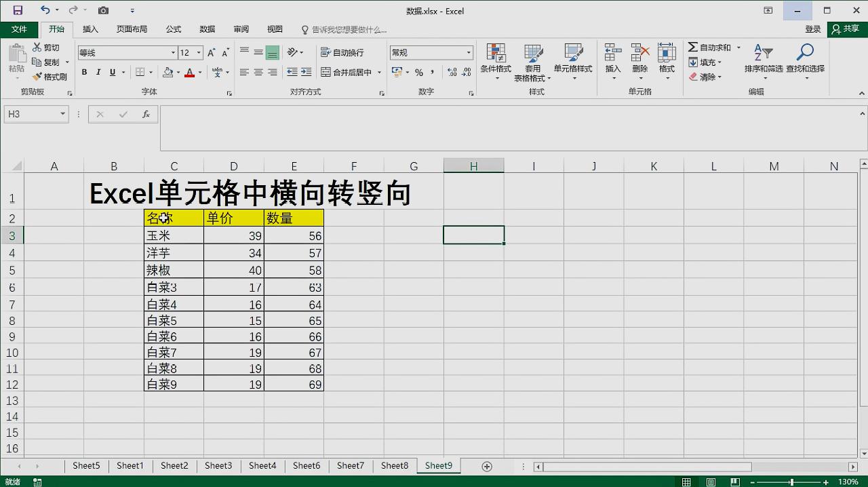This screenshot has width=868, height=487.
Task: Click the zoom slider in status bar
Action: pos(791,482)
